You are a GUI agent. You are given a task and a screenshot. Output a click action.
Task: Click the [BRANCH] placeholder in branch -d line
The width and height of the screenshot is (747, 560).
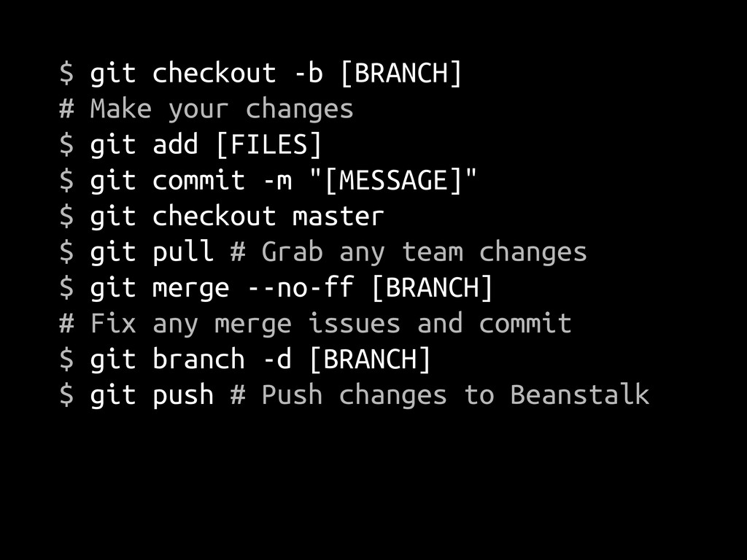point(370,359)
